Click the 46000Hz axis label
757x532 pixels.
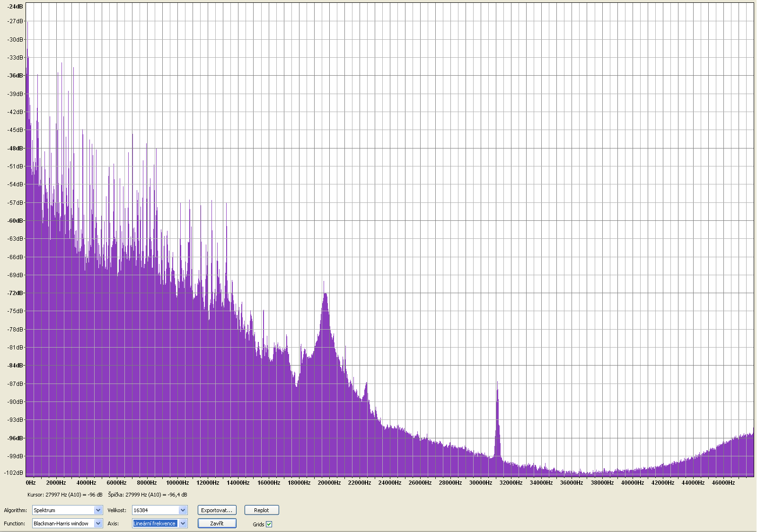click(x=723, y=483)
